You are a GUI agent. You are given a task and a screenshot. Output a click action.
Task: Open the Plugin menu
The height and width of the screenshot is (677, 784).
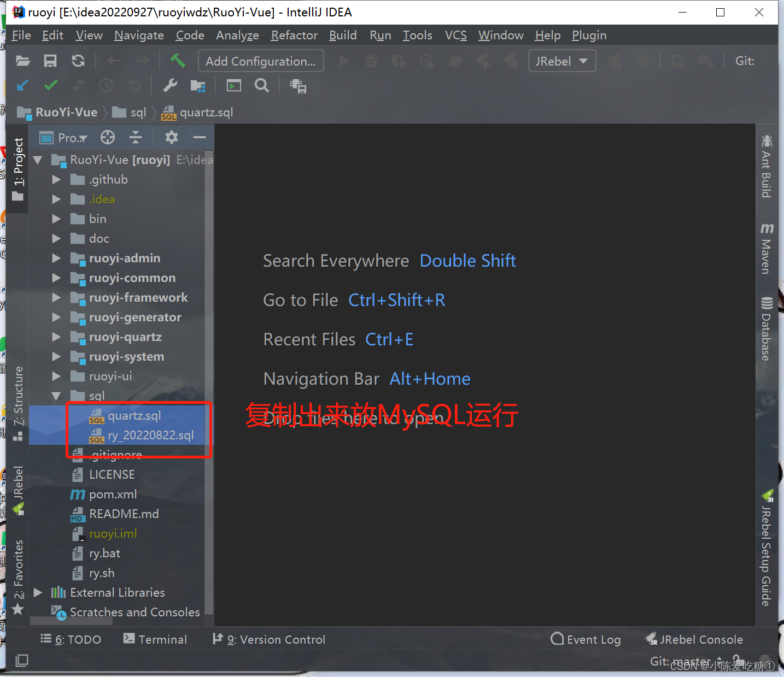(589, 35)
